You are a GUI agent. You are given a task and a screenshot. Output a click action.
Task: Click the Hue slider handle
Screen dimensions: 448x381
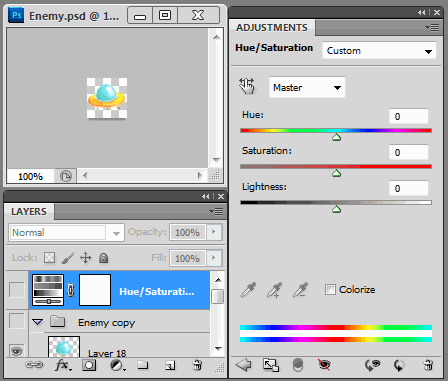pos(336,137)
